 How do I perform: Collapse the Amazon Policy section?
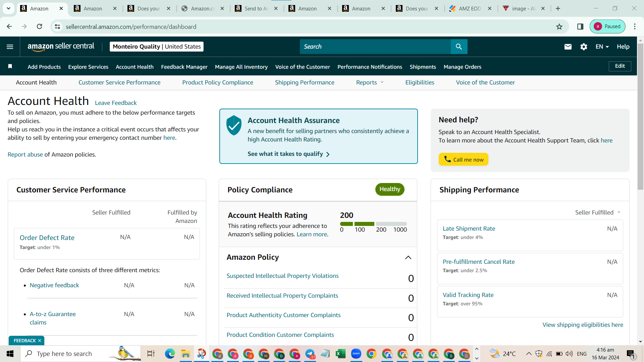(x=408, y=257)
